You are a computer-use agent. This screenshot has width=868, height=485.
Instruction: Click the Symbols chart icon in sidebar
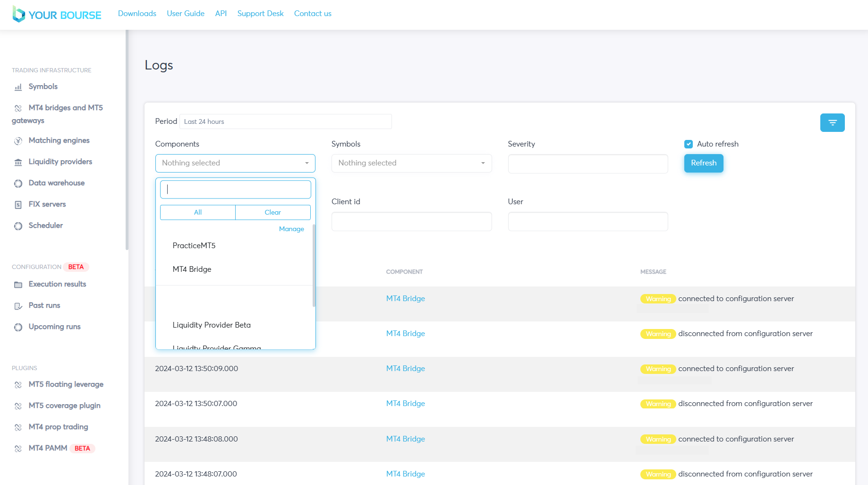click(18, 87)
